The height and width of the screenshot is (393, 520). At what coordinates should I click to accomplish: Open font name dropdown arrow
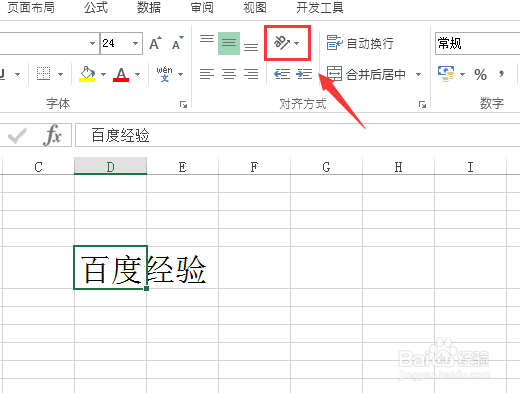[x=92, y=43]
